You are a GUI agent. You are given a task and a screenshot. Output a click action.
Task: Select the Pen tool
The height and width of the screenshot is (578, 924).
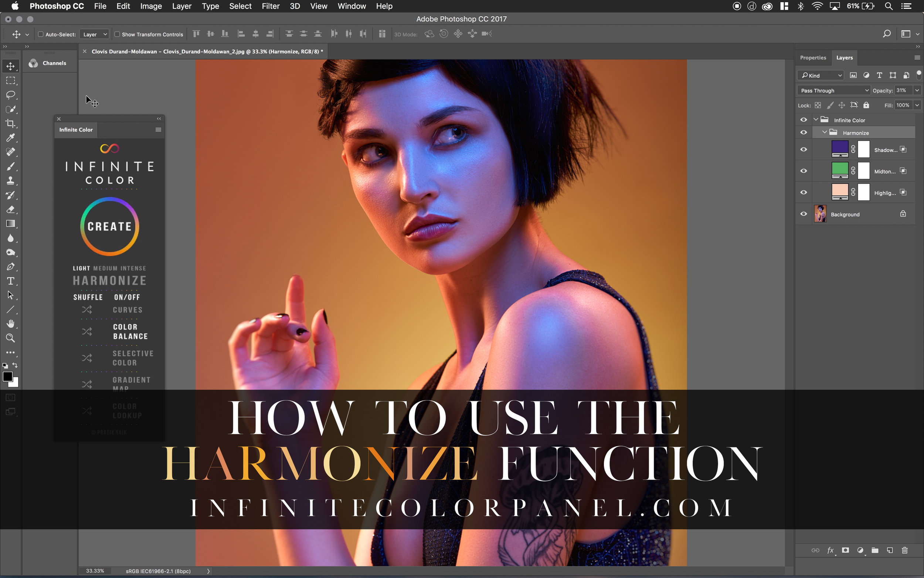click(11, 267)
